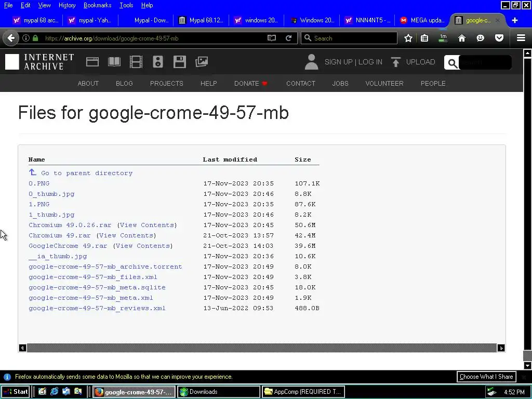Open the VOLUNTEER navigation link

pos(384,83)
